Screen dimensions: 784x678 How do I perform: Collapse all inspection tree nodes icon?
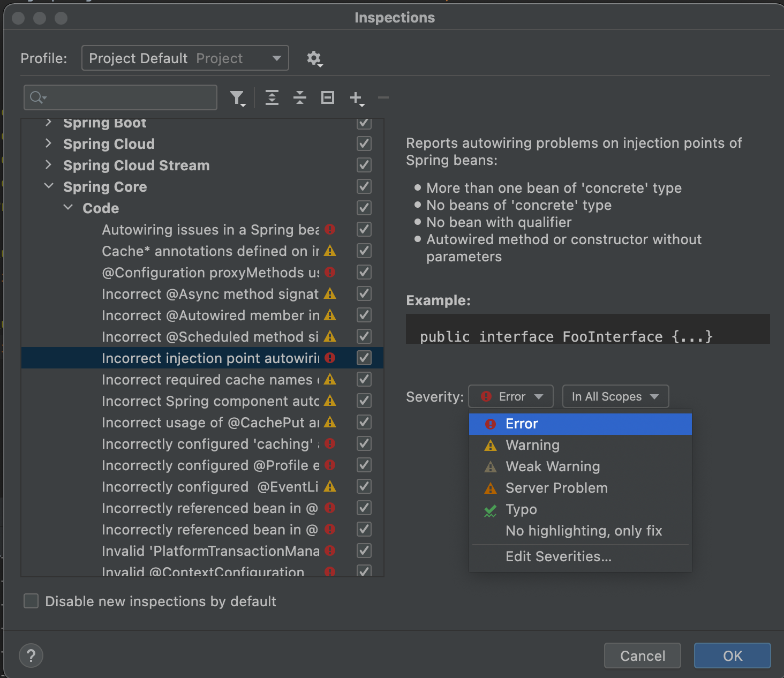300,97
